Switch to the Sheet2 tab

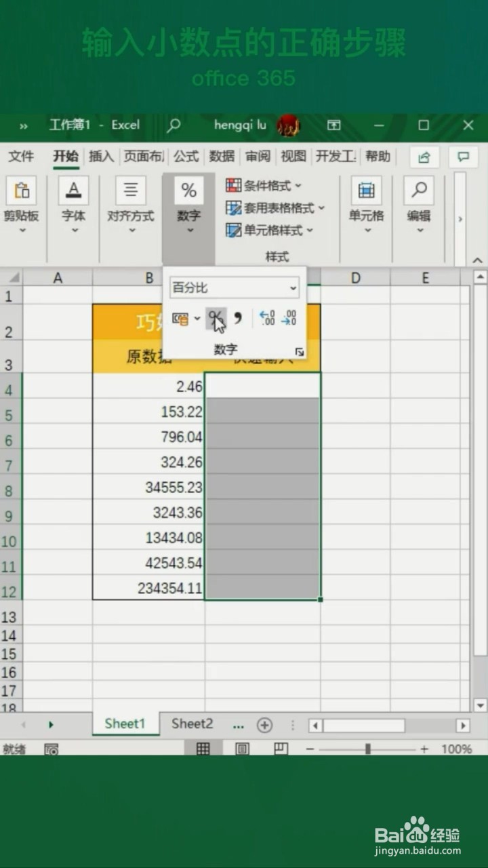pyautogui.click(x=192, y=724)
